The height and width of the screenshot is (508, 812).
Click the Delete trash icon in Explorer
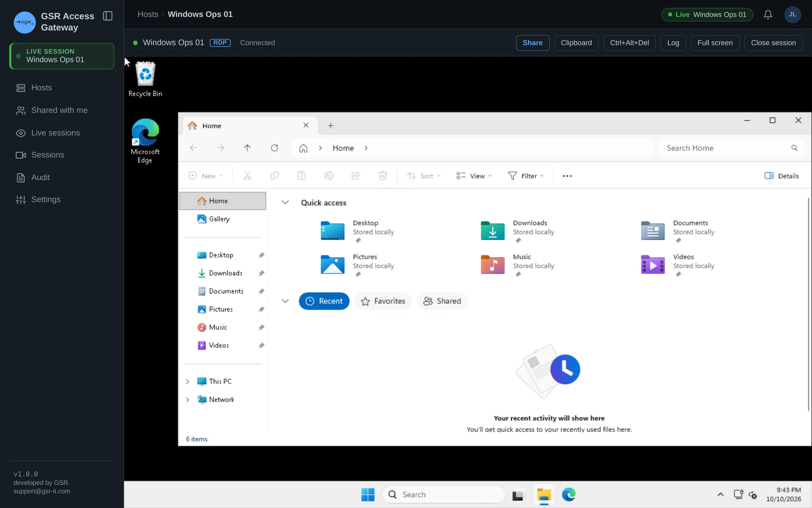383,176
